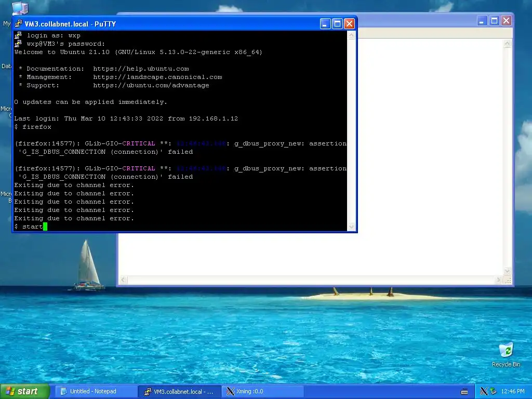Click the 'Welcome to Ubuntu 21.10' line
532x399 pixels.
click(138, 52)
